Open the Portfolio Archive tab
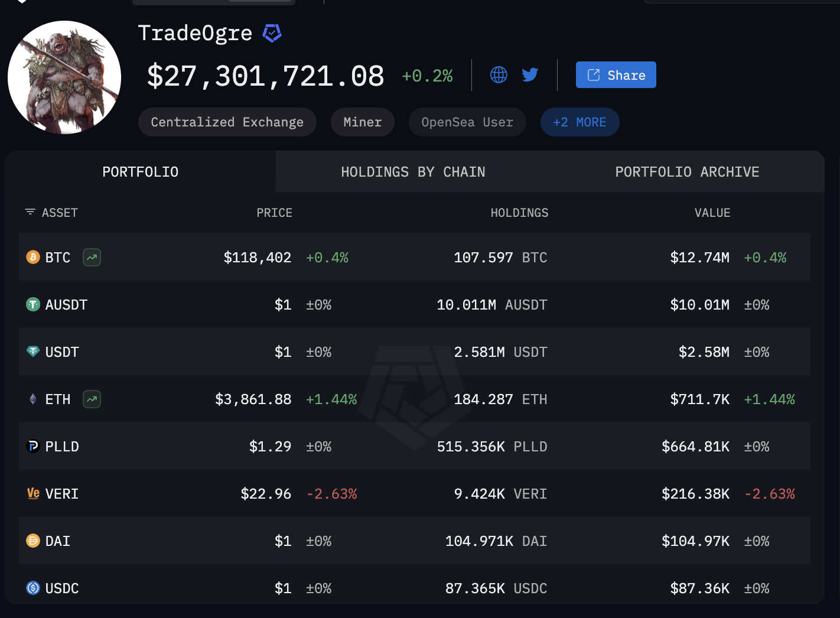 (x=687, y=172)
